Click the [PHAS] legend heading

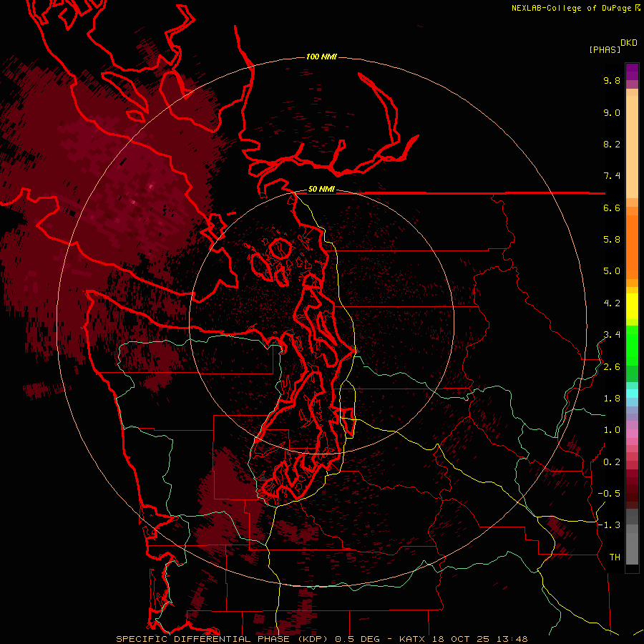pos(605,50)
